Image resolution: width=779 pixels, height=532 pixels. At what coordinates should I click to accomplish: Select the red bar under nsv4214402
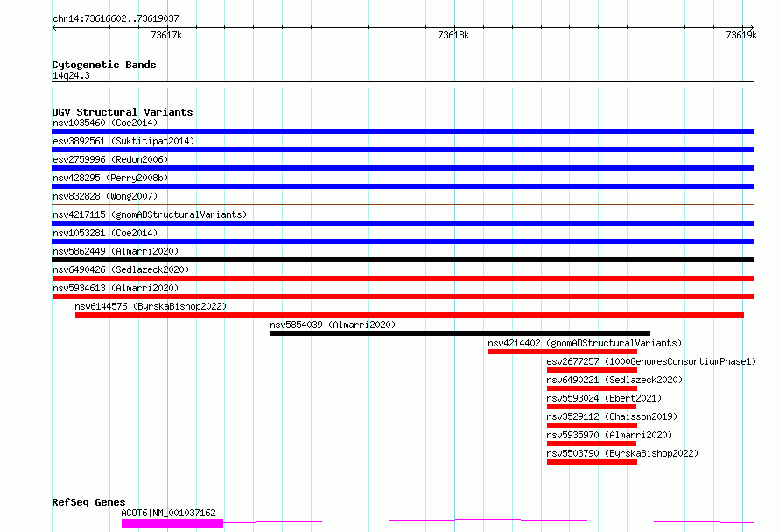click(x=563, y=352)
